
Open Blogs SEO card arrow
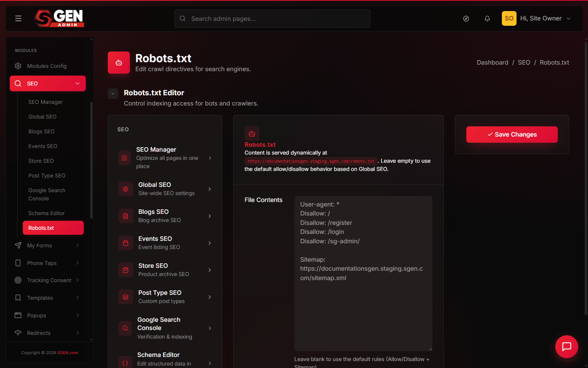click(x=210, y=216)
